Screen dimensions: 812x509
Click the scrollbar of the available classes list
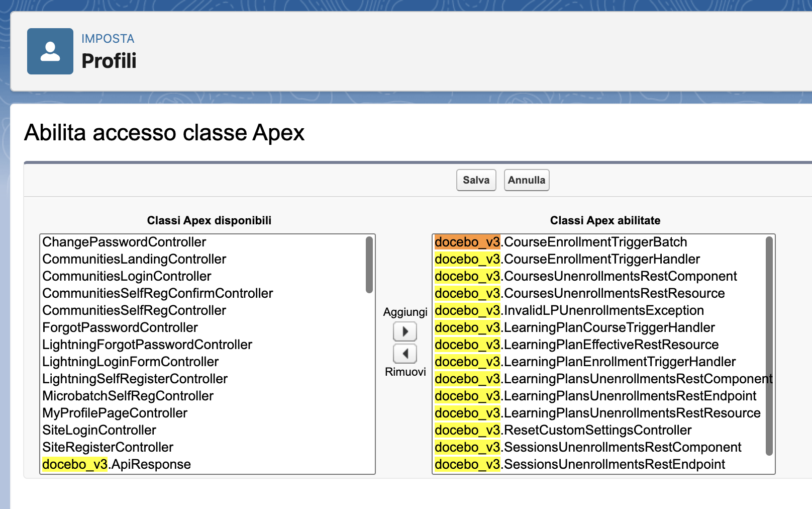click(x=369, y=265)
